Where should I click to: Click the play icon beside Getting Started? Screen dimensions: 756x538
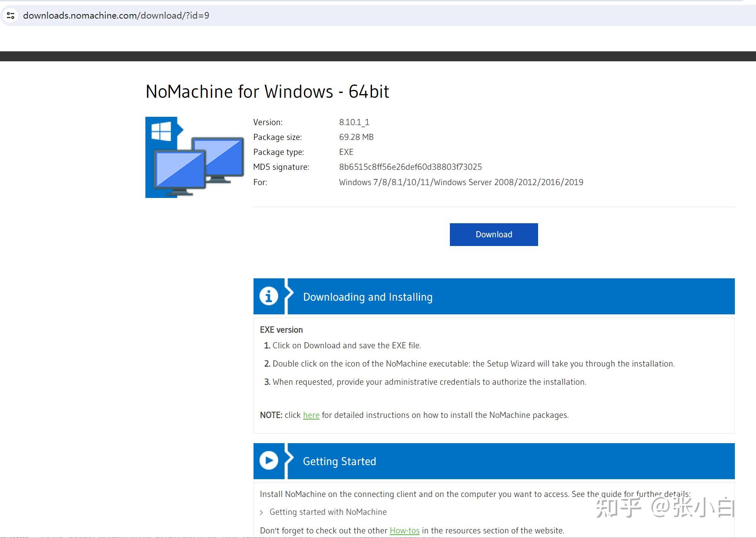(x=269, y=461)
